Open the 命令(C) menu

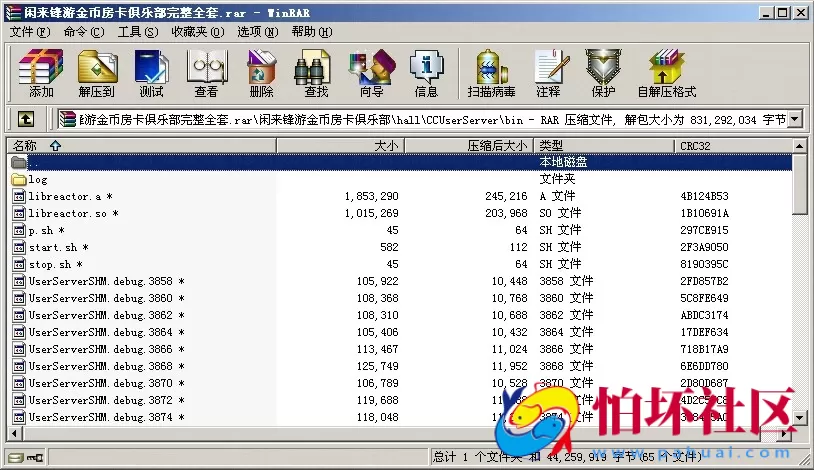click(x=84, y=32)
